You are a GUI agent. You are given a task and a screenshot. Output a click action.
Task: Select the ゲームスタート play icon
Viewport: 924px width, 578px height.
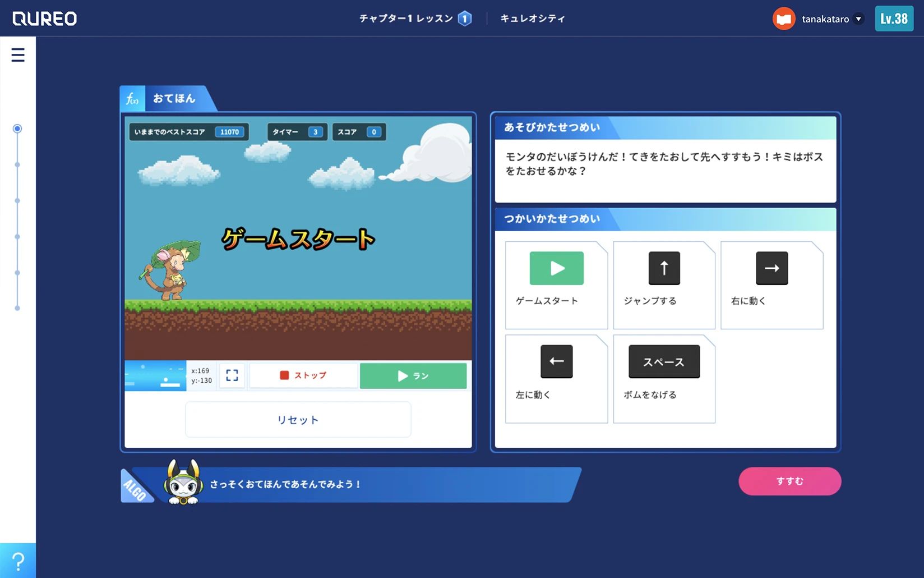pos(556,268)
